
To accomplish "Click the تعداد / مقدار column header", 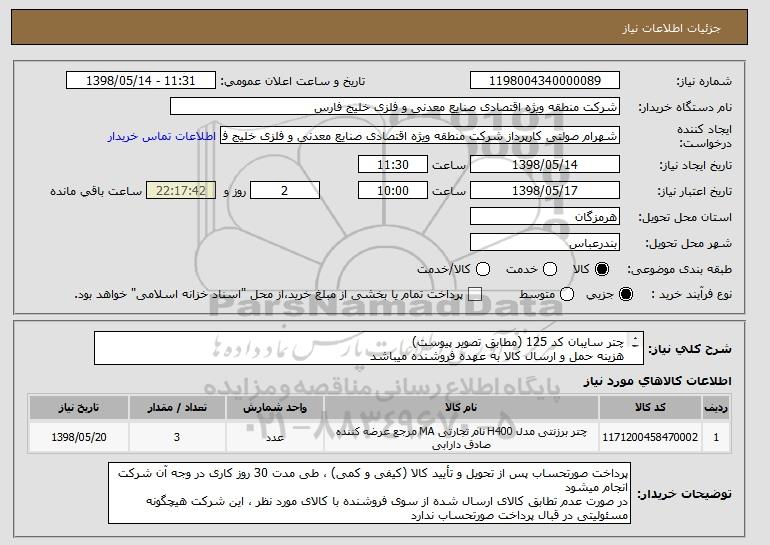I will click(177, 408).
